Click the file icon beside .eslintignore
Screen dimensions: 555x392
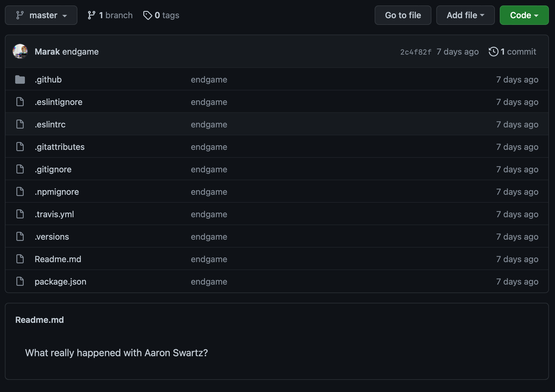click(x=20, y=102)
